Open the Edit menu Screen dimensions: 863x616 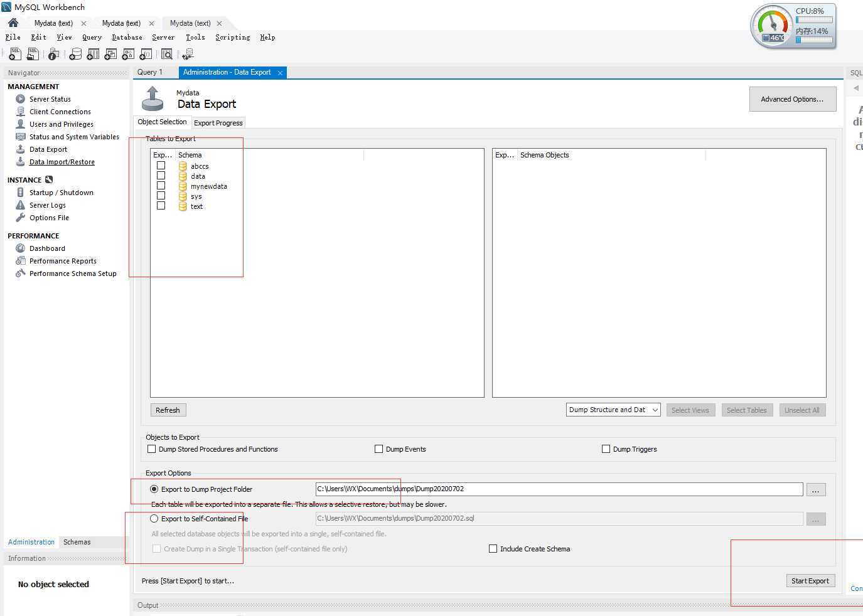(38, 37)
